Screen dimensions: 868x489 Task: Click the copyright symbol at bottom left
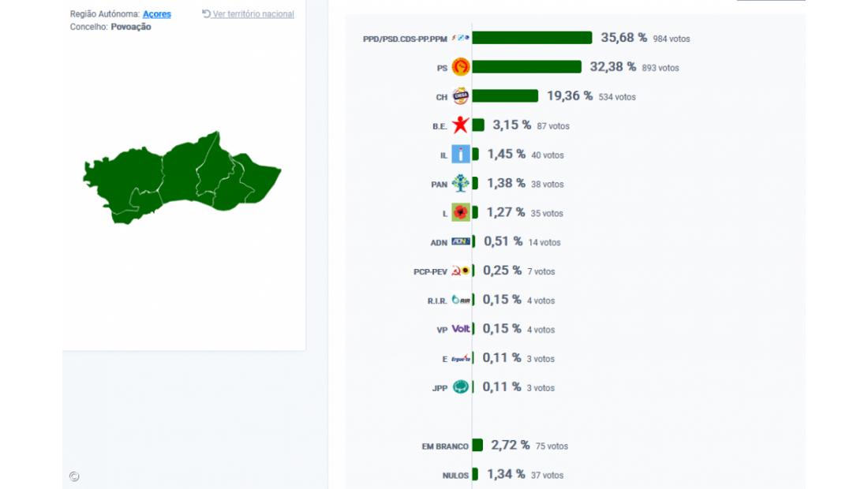[x=74, y=476]
